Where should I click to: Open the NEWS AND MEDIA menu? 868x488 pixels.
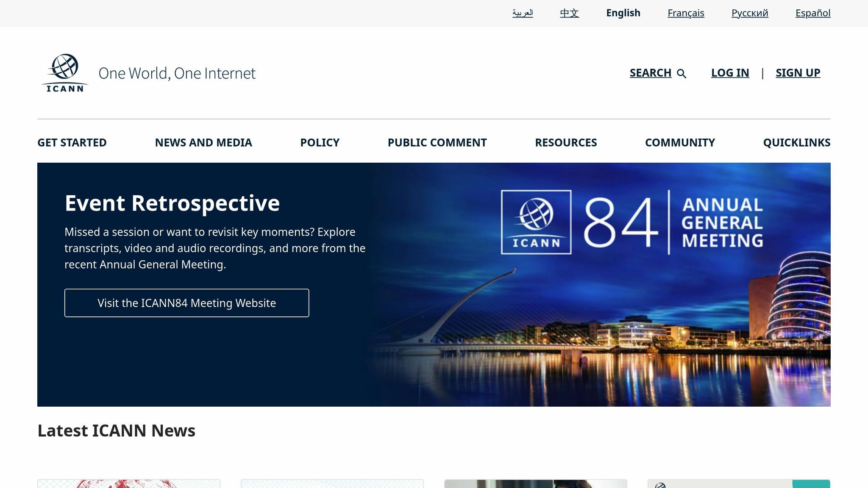[203, 142]
